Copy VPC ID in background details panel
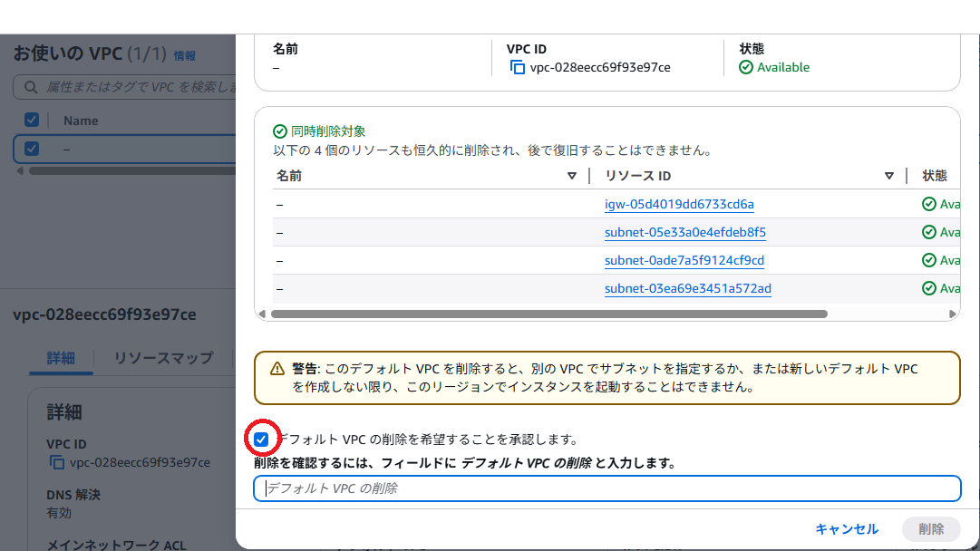The width and height of the screenshot is (980, 551). point(56,462)
